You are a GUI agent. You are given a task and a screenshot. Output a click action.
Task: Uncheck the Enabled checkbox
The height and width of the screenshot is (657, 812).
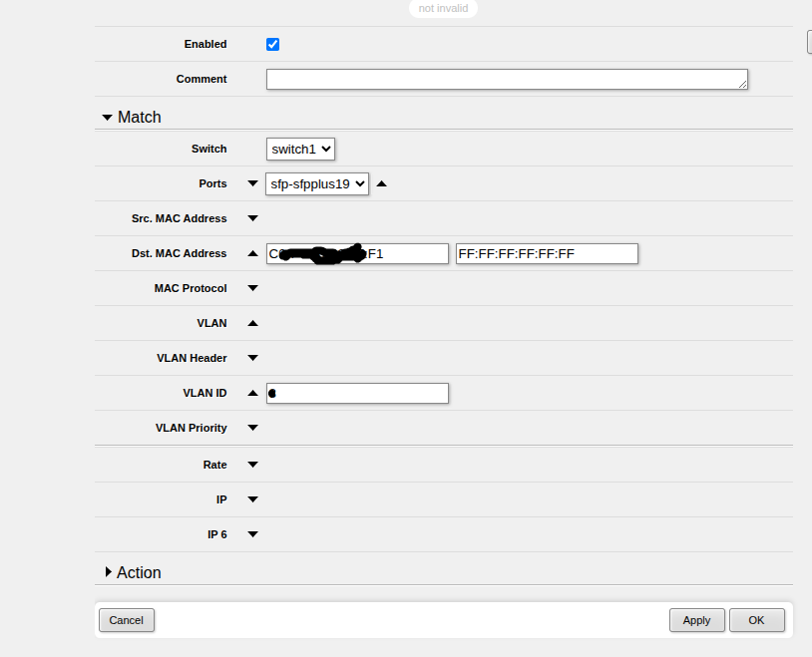coord(272,44)
